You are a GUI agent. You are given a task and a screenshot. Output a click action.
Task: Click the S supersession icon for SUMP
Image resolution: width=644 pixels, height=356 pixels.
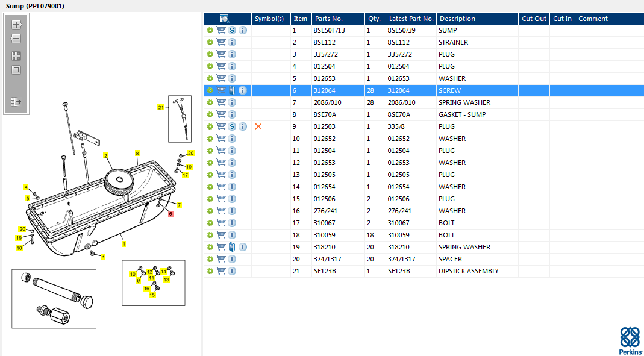[232, 30]
